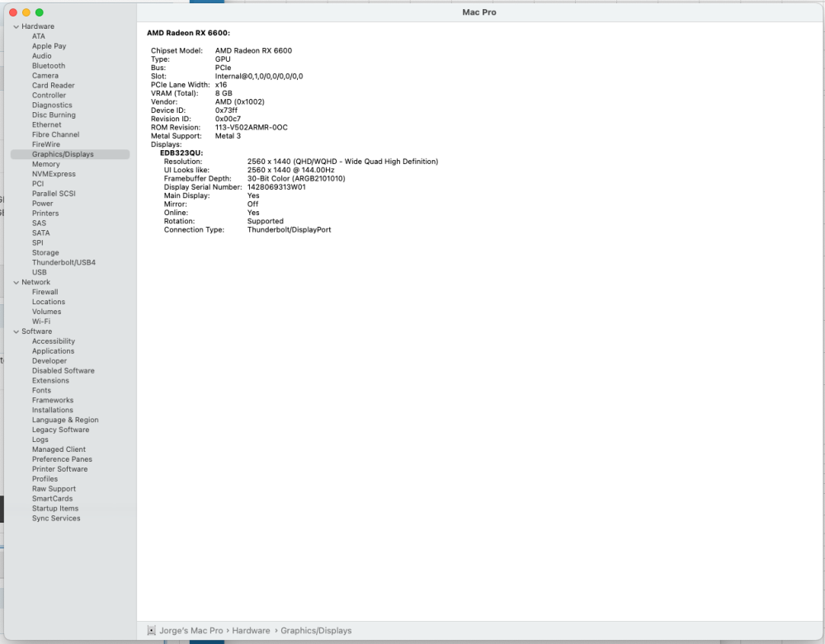Open Thunderbolt/USB4 information
Image resolution: width=825 pixels, height=644 pixels.
64,262
